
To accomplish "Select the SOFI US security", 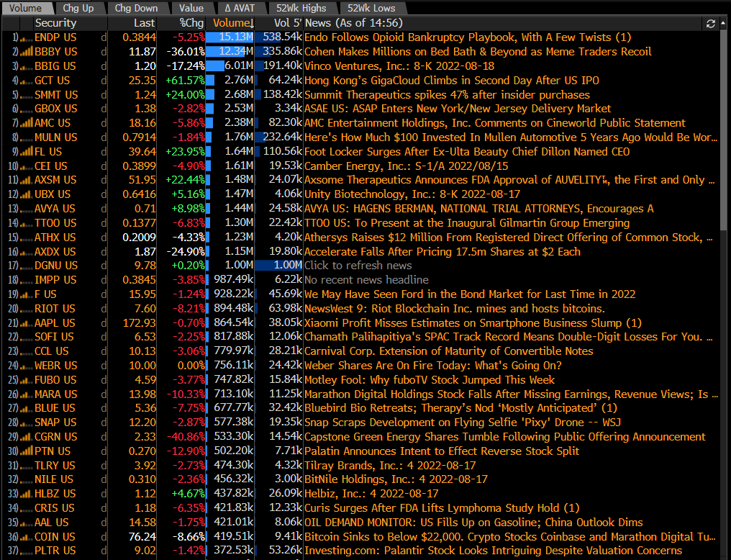I will tap(54, 337).
